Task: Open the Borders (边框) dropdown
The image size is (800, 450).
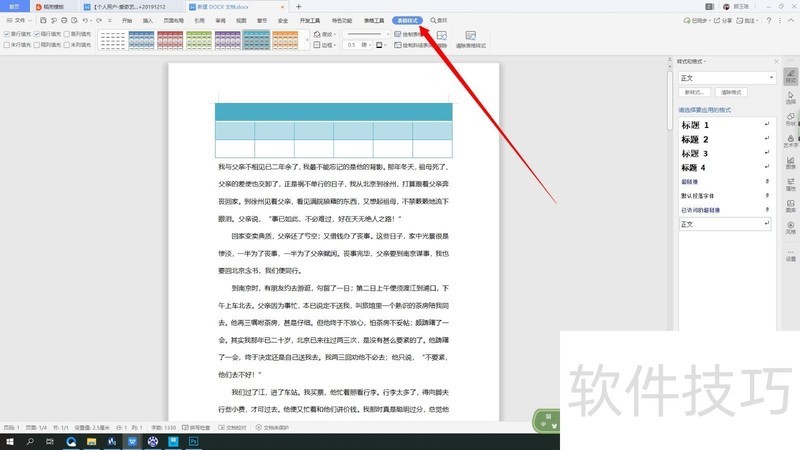Action: coord(324,45)
